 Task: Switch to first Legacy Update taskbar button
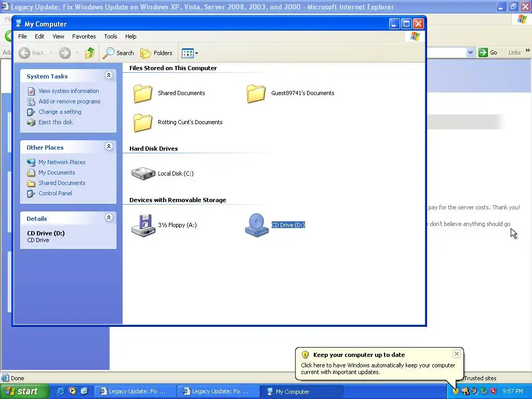point(135,391)
